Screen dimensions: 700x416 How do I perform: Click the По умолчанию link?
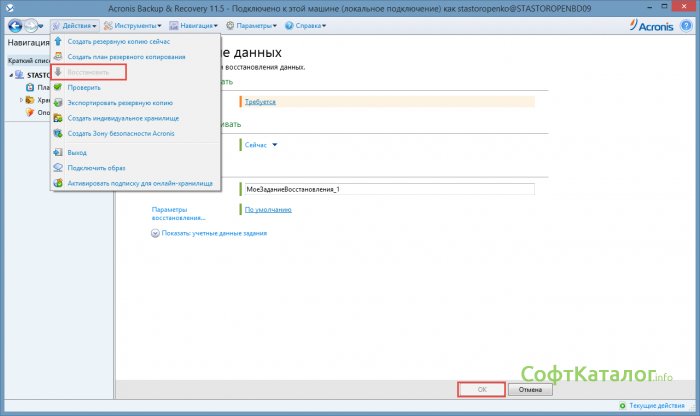point(268,210)
